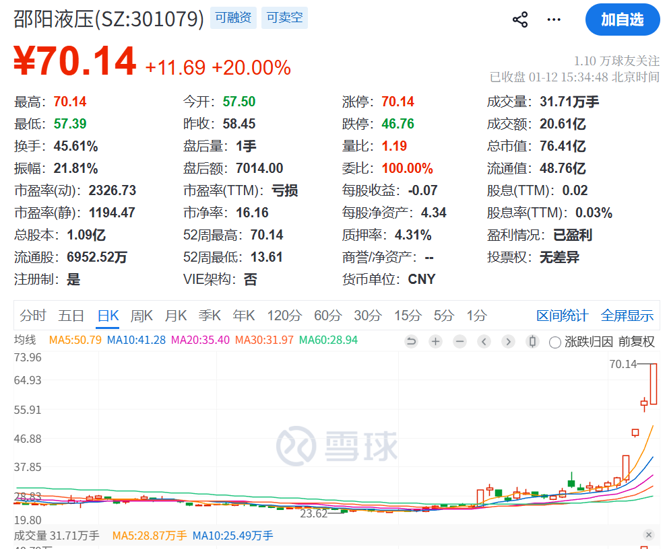The height and width of the screenshot is (549, 667).
Task: Click the latest candlestick at 70.14
Action: pos(652,385)
